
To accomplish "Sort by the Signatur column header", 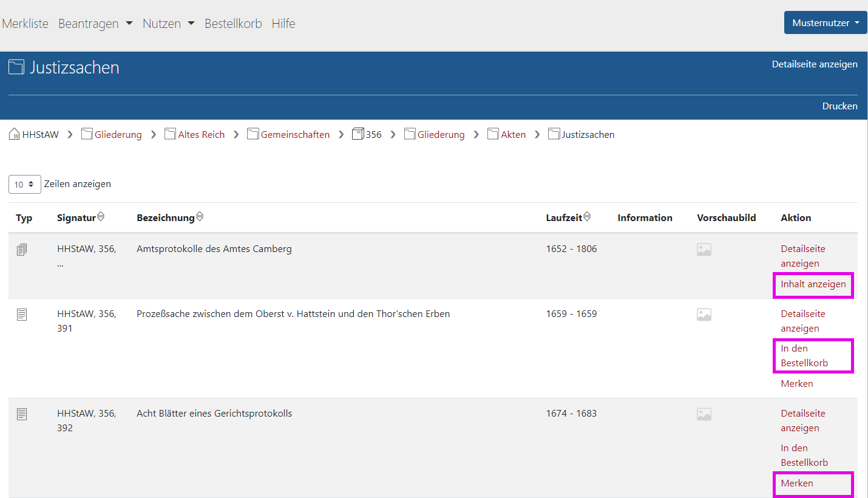I will (76, 217).
